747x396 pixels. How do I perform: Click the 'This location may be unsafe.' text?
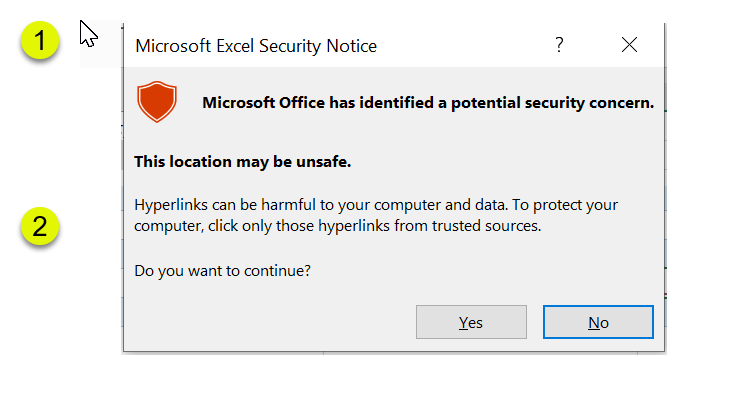click(x=242, y=162)
